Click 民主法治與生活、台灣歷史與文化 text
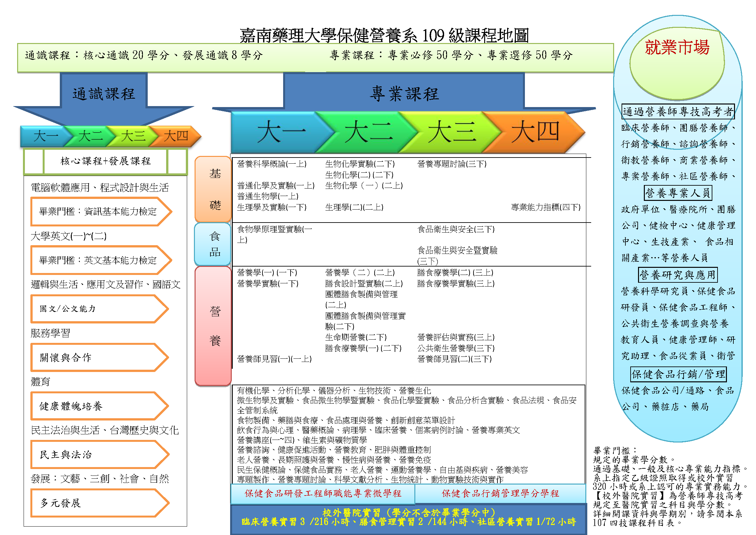 [x=105, y=431]
